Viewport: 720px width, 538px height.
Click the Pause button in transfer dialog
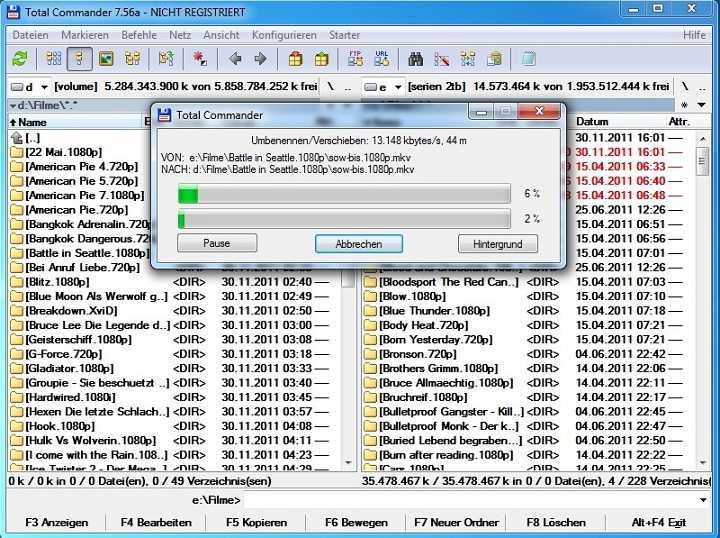pyautogui.click(x=217, y=243)
